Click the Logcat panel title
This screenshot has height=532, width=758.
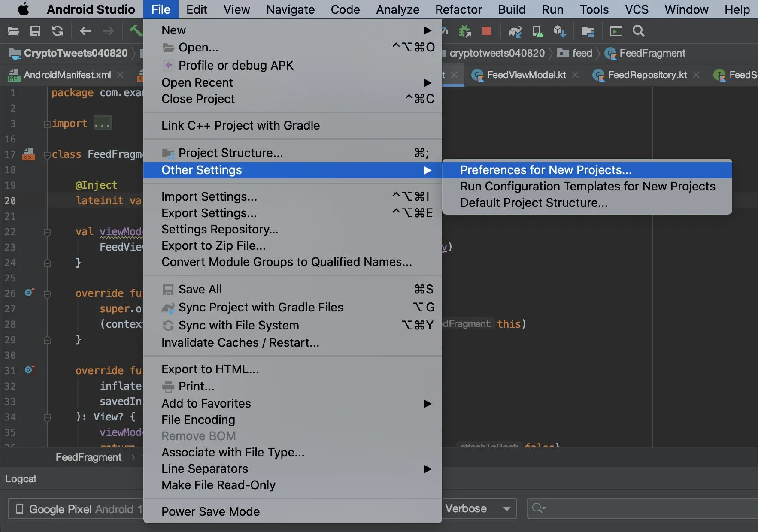(21, 479)
